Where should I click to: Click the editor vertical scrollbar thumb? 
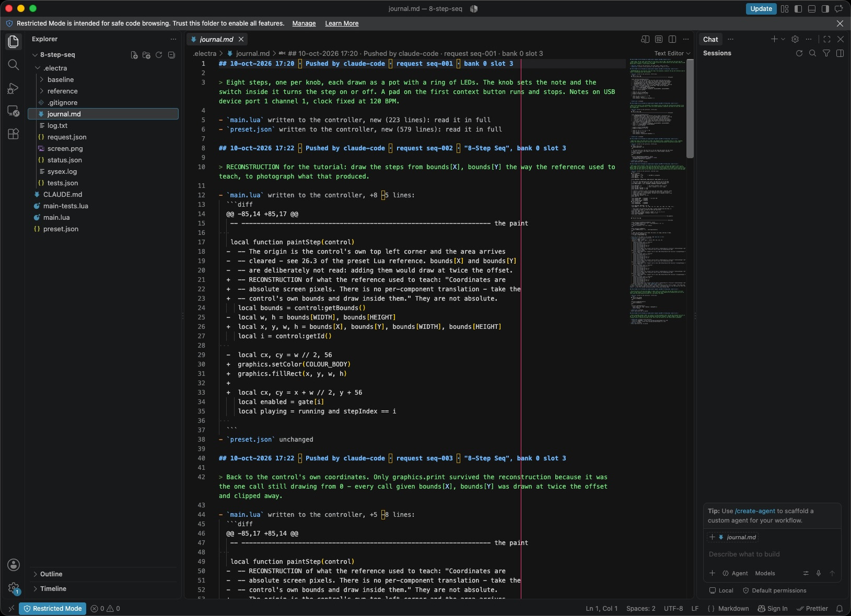(690, 108)
